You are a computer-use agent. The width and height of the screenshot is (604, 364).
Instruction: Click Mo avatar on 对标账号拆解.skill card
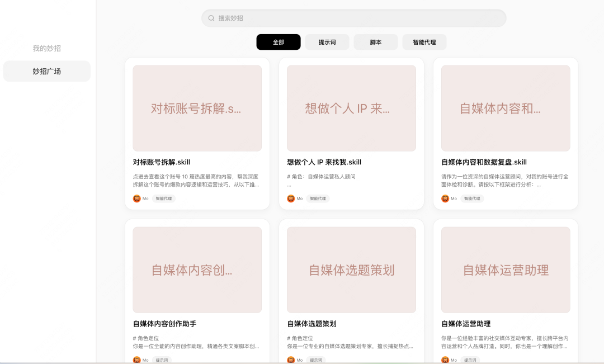pyautogui.click(x=137, y=198)
